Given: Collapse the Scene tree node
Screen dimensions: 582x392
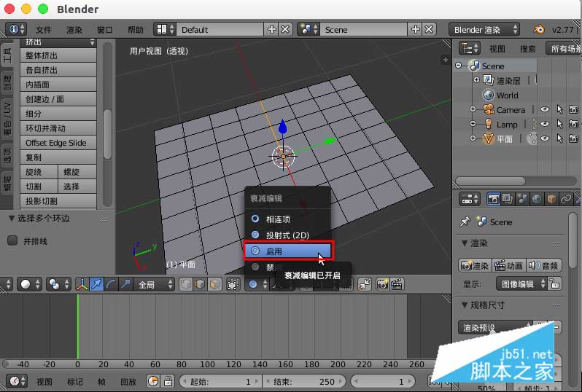Looking at the screenshot, I should [x=459, y=66].
